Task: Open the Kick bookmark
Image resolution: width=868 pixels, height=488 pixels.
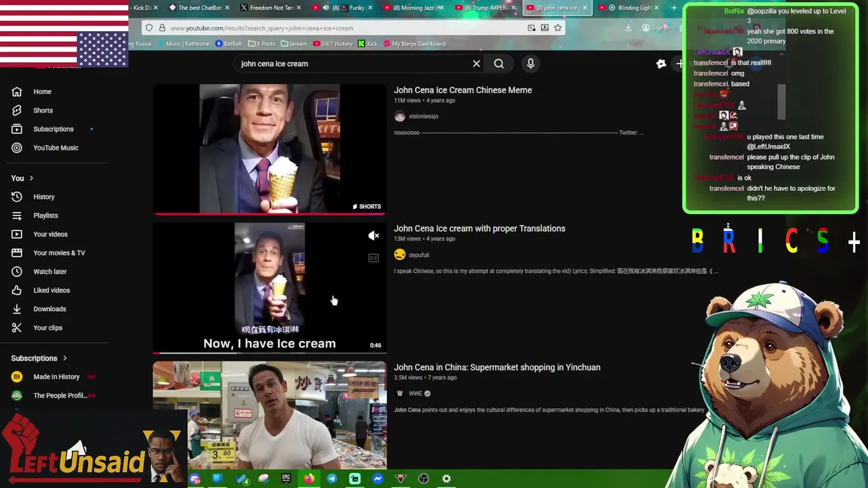Action: tap(368, 44)
